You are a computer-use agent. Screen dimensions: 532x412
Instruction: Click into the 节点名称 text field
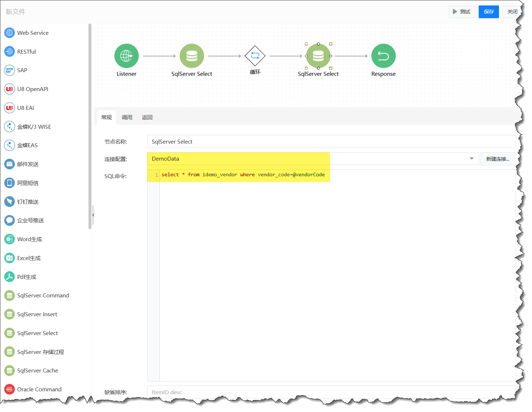[331, 142]
